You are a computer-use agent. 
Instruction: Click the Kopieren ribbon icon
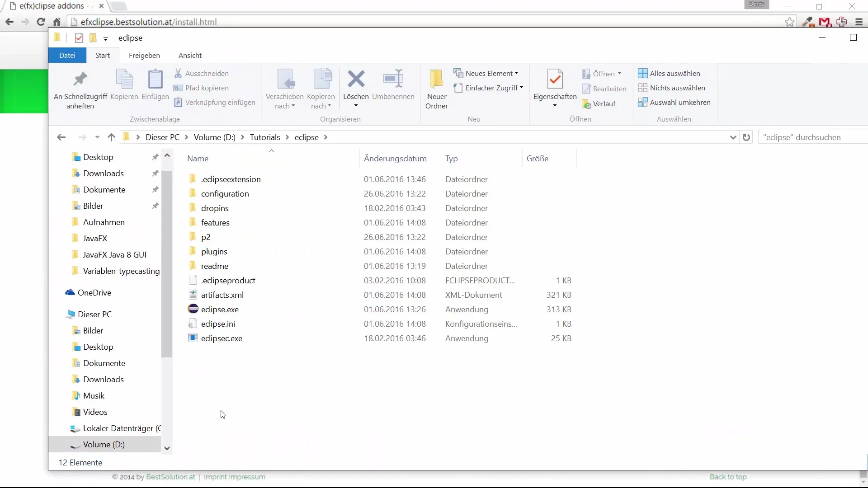click(x=124, y=79)
